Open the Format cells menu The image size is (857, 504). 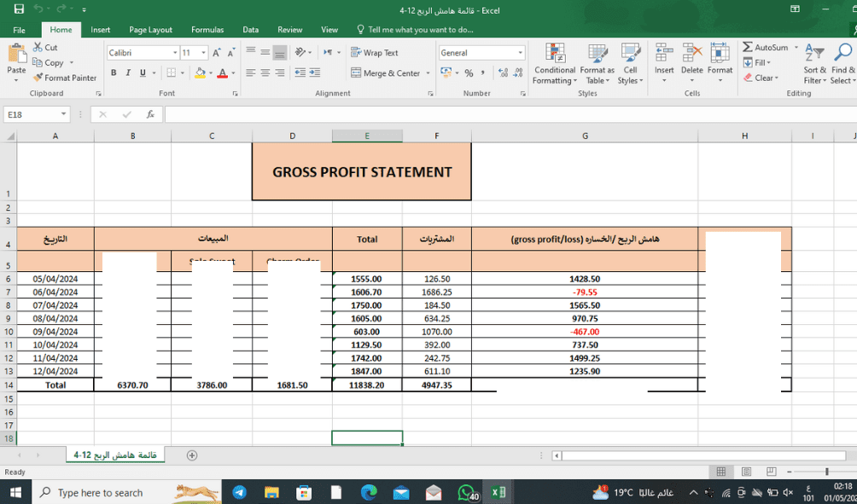coord(720,64)
